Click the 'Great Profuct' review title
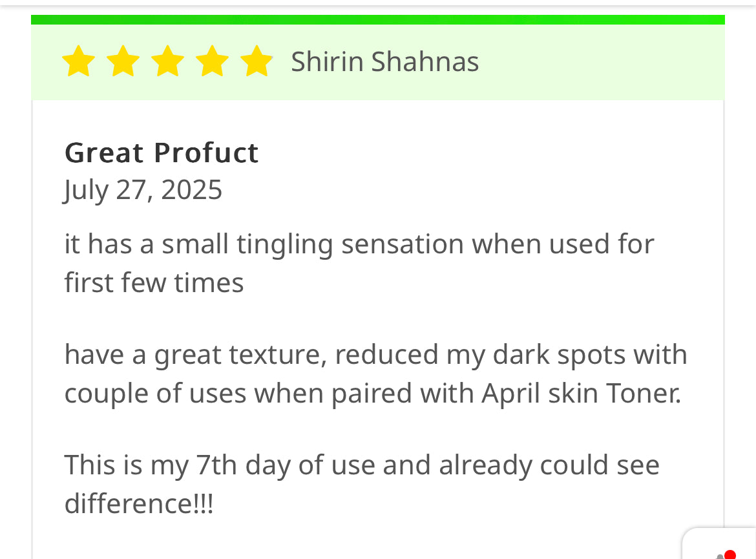The height and width of the screenshot is (559, 756). [162, 153]
